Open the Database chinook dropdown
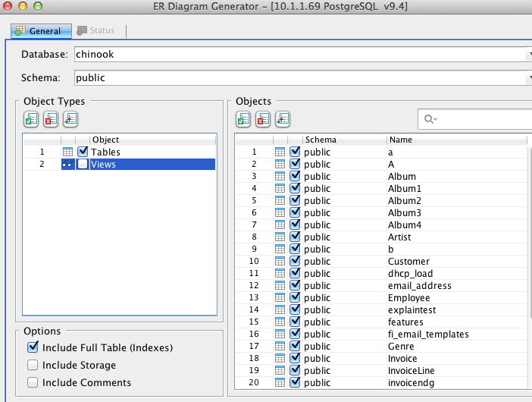The height and width of the screenshot is (402, 532). [530, 55]
